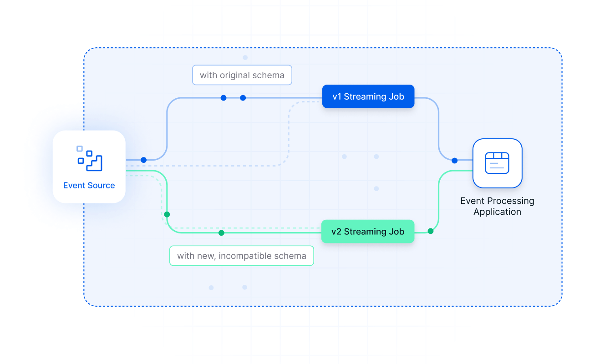Click faint dot above "with original schema" label
Viewport: 610px width, 364px height.
pyautogui.click(x=245, y=58)
